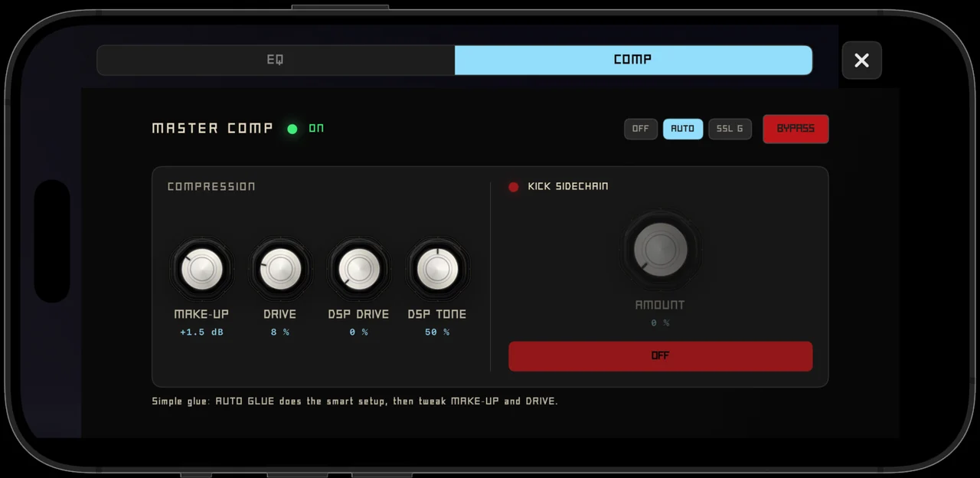980x478 pixels.
Task: Click the 50 % DSP tone value
Action: click(x=437, y=332)
